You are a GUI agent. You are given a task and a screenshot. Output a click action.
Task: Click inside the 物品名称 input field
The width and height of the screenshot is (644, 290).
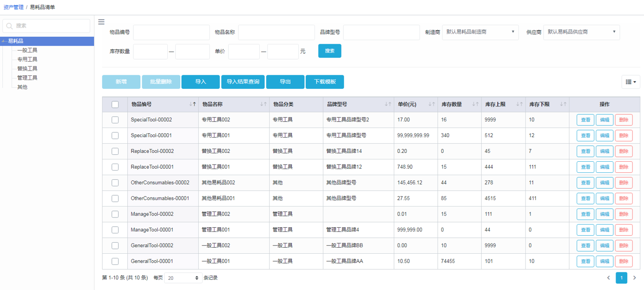click(276, 32)
